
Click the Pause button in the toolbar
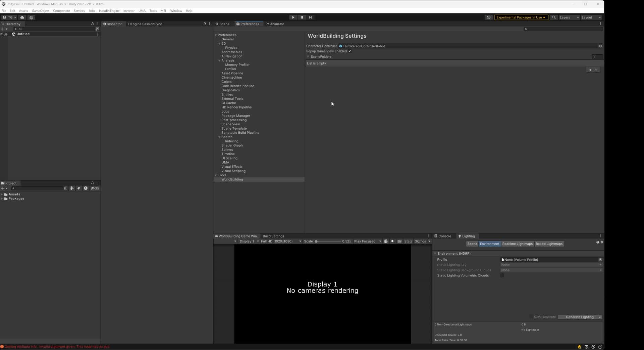point(302,17)
